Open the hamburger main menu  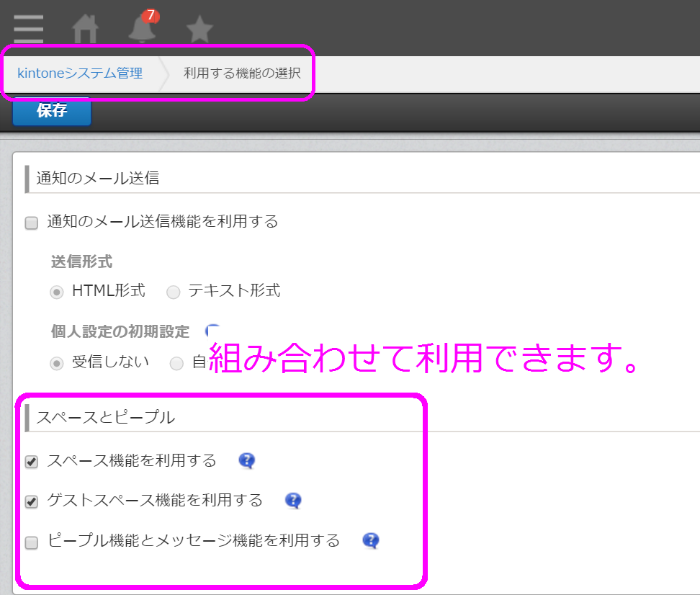(29, 29)
